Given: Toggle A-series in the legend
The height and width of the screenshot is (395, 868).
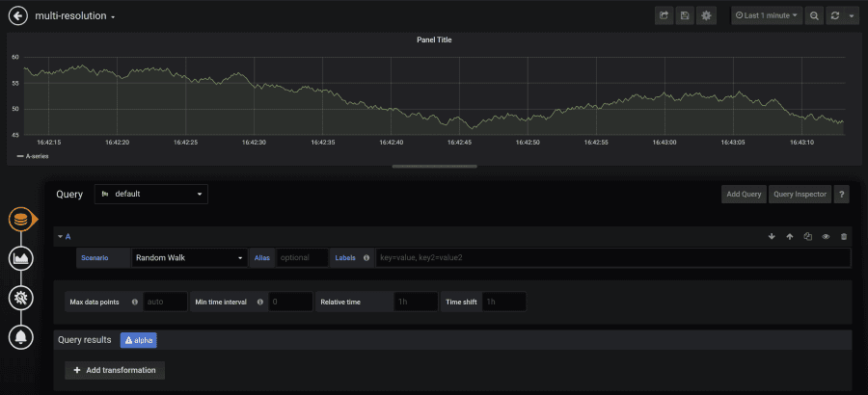Looking at the screenshot, I should point(33,157).
